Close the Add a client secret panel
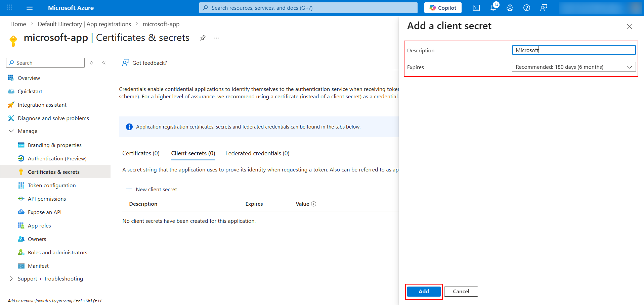 tap(629, 26)
